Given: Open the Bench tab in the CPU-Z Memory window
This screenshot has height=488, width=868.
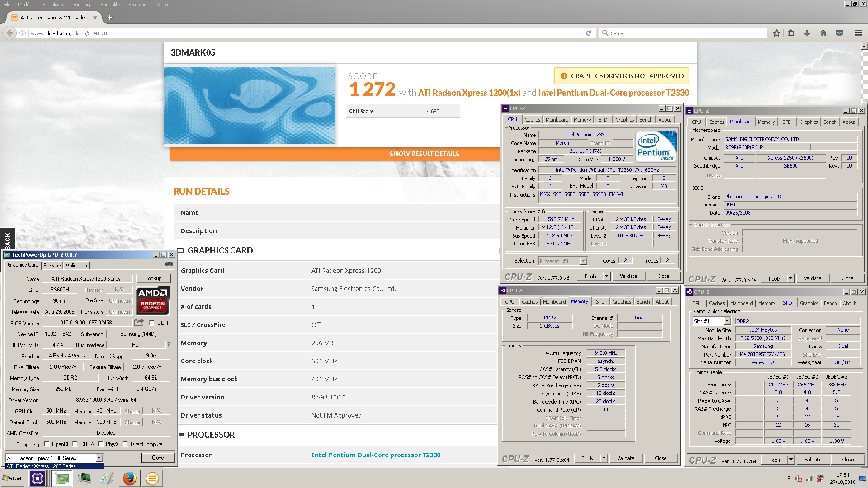Looking at the screenshot, I should pyautogui.click(x=643, y=302).
